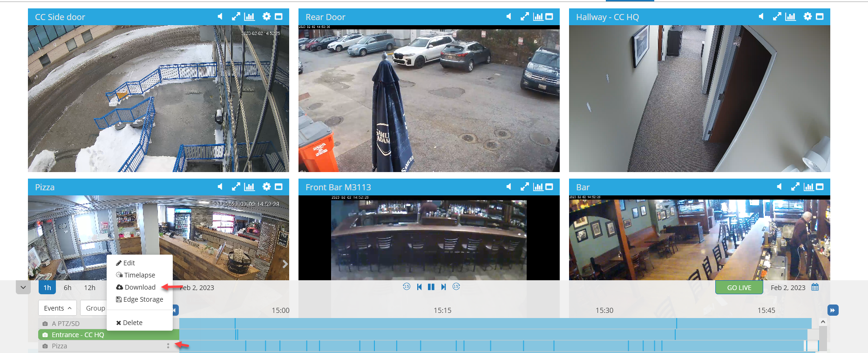Image resolution: width=868 pixels, height=353 pixels.
Task: Select the 1h timeline range
Action: 47,288
